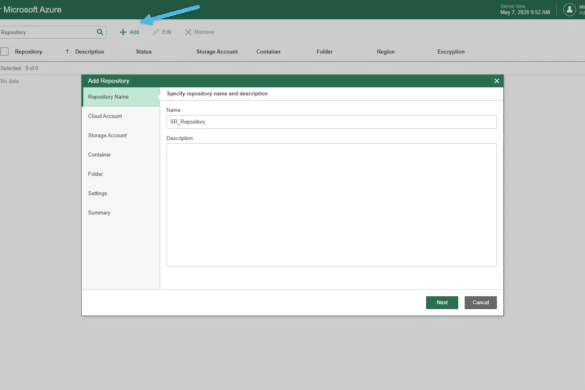Image resolution: width=585 pixels, height=390 pixels.
Task: Focus the repository Name input field
Action: click(331, 122)
